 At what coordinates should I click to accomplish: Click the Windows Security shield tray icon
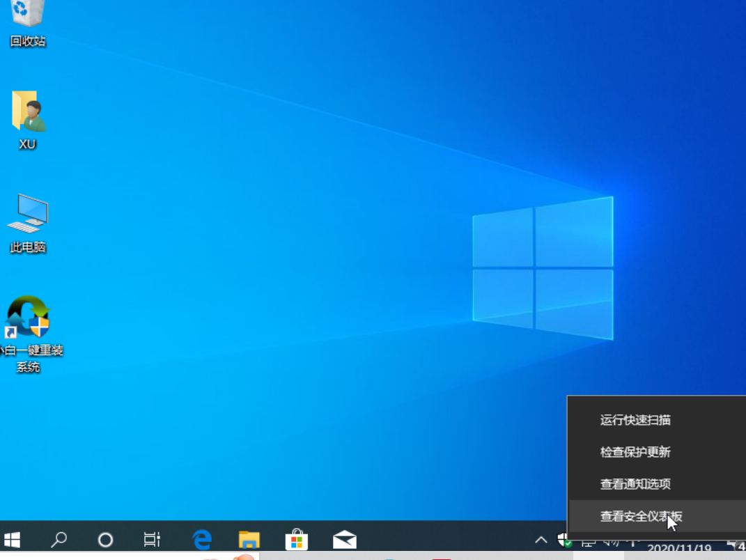pyautogui.click(x=564, y=539)
